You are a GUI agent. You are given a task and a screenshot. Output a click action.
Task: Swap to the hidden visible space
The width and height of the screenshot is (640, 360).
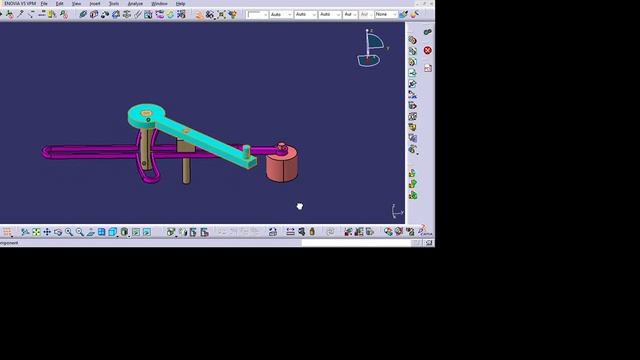coord(147,232)
